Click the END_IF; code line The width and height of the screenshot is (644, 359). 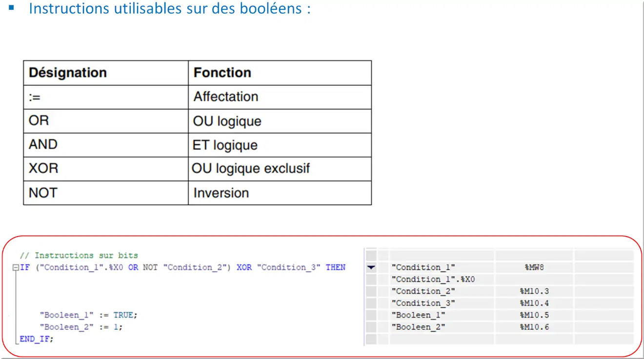(37, 339)
